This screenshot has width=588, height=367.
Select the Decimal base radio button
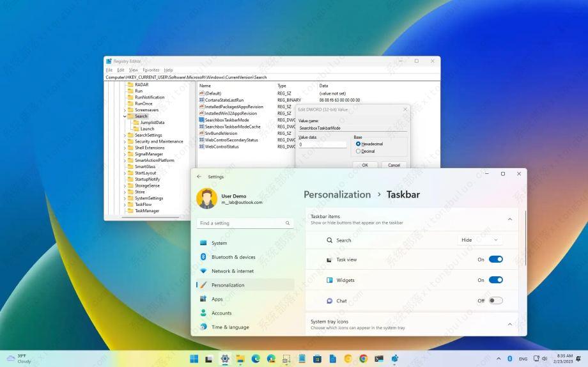tap(359, 152)
